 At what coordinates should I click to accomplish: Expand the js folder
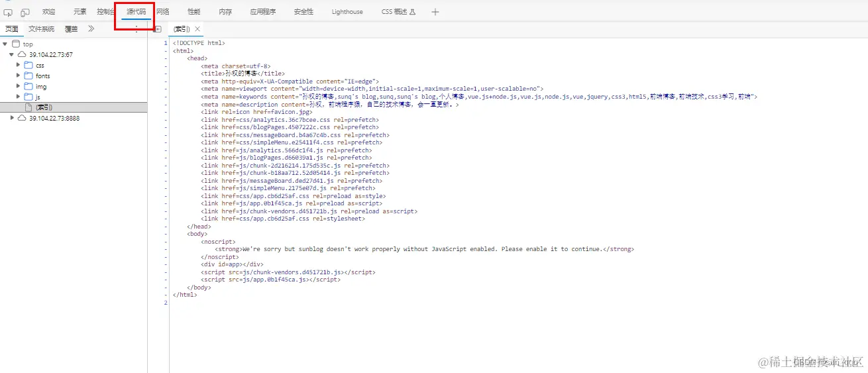coord(19,97)
